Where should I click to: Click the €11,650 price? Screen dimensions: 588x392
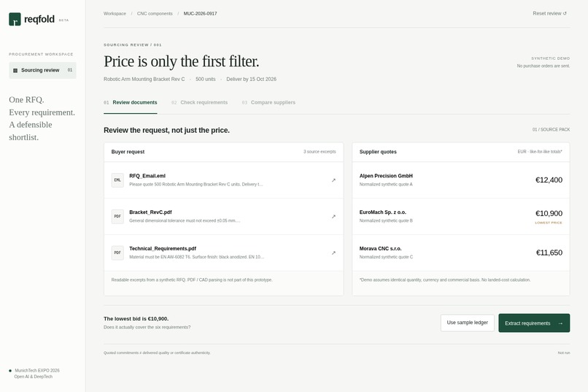point(549,253)
